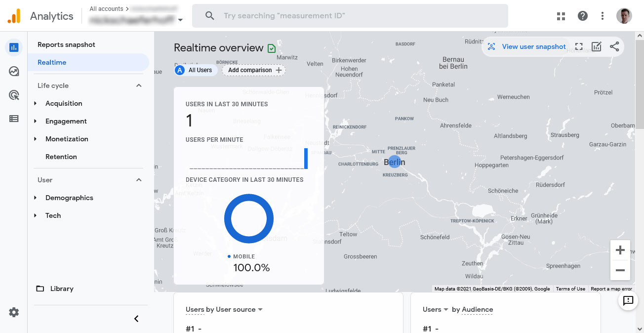
Task: Click the fullscreen expand icon
Action: [x=579, y=47]
